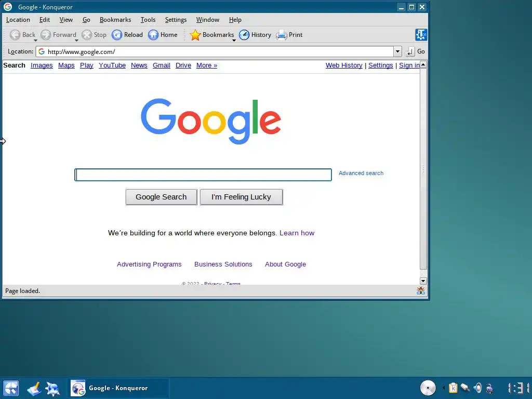Open the Gmail link

[x=162, y=65]
